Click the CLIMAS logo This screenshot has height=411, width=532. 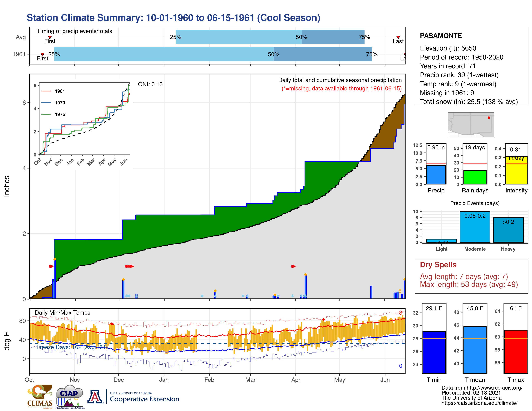click(40, 396)
